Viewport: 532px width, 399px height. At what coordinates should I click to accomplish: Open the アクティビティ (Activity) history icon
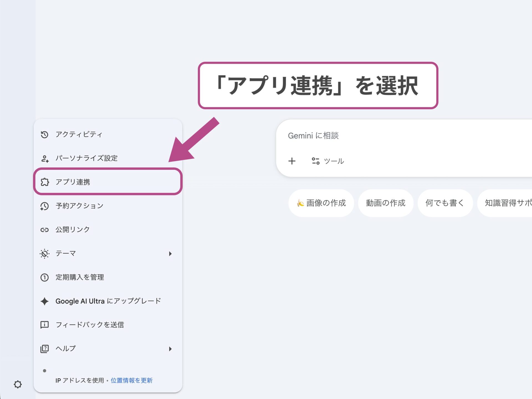[45, 135]
